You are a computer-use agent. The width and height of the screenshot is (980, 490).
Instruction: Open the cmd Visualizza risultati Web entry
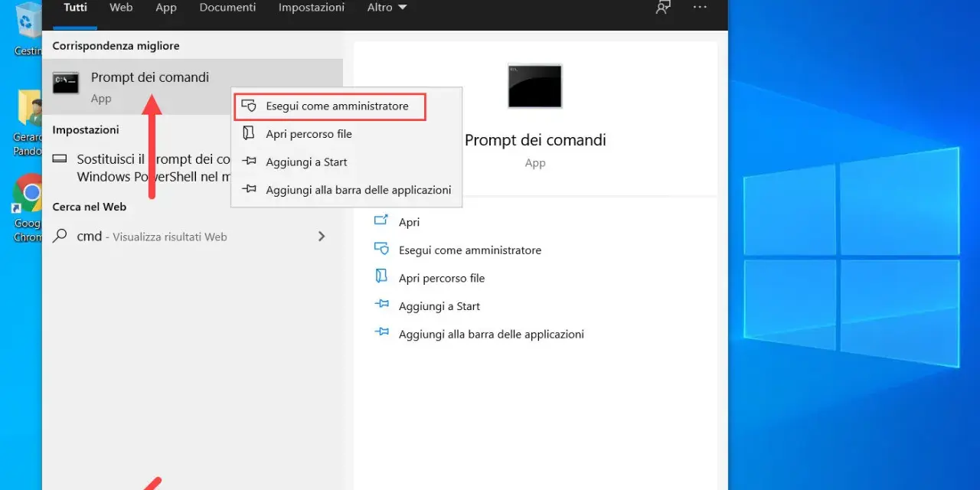193,237
